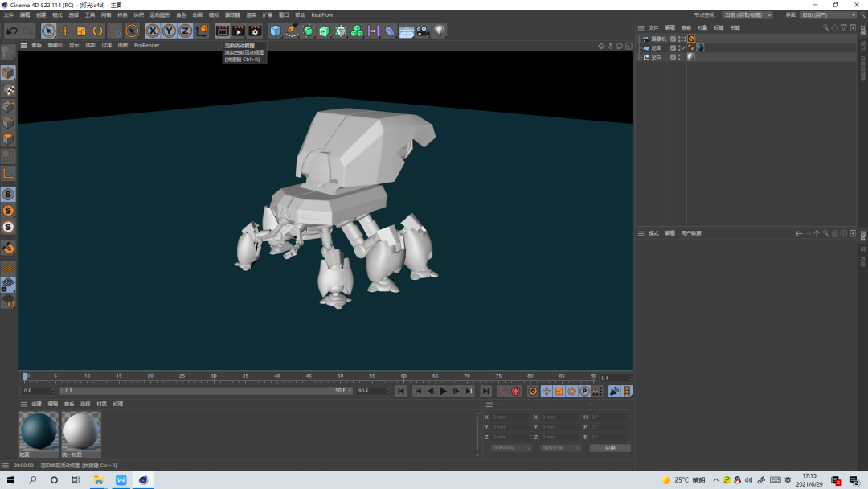The image size is (868, 489).
Task: Open the Object Manager 标签 menu
Action: 719,27
